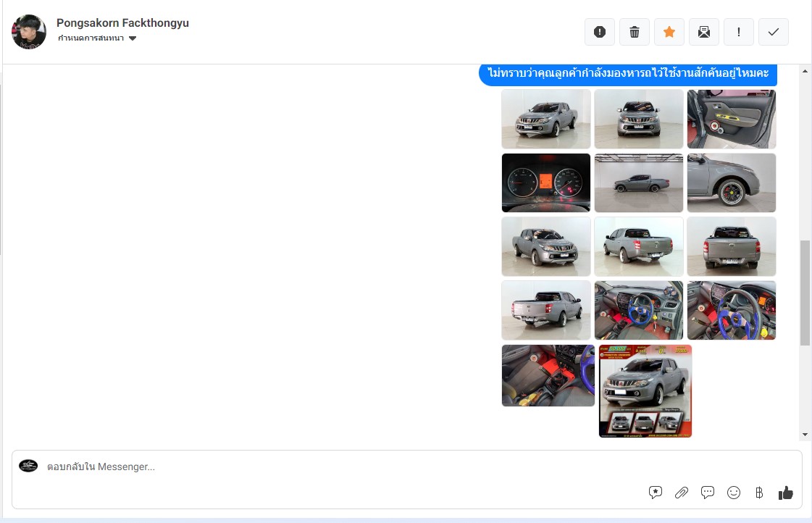The width and height of the screenshot is (812, 523).
Task: Open the emoji picker smiley face
Action: coord(734,493)
